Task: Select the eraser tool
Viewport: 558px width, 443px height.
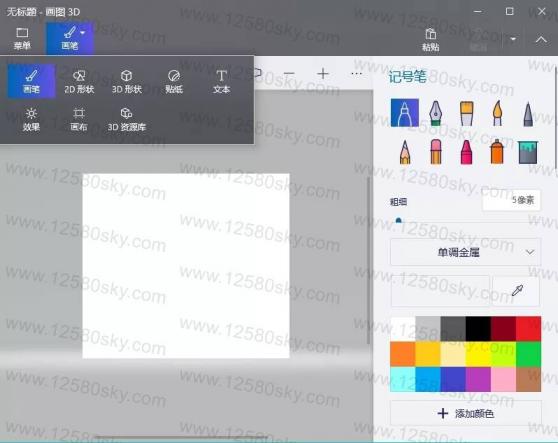Action: click(x=436, y=152)
